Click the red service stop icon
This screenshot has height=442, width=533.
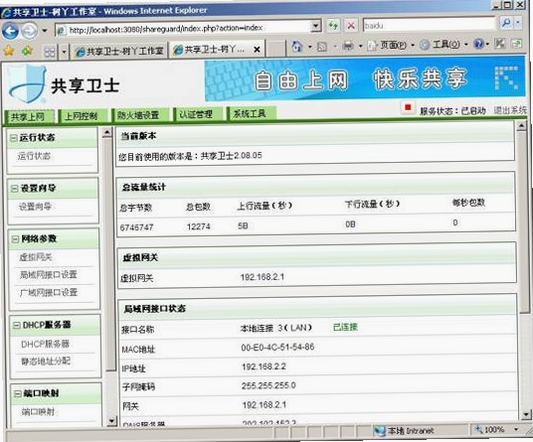(x=408, y=107)
